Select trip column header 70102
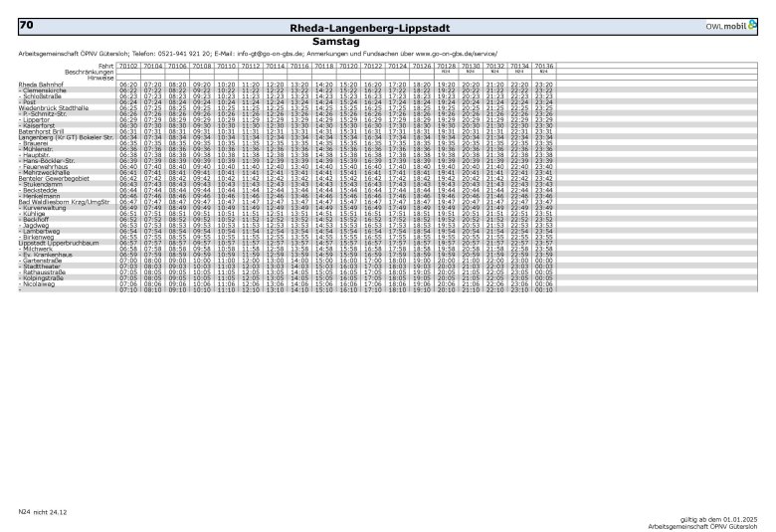776x532 pixels. click(128, 65)
